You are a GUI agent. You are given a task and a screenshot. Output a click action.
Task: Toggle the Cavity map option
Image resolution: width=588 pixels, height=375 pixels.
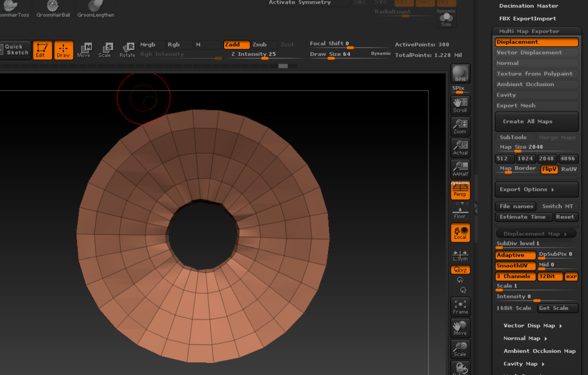[x=537, y=95]
